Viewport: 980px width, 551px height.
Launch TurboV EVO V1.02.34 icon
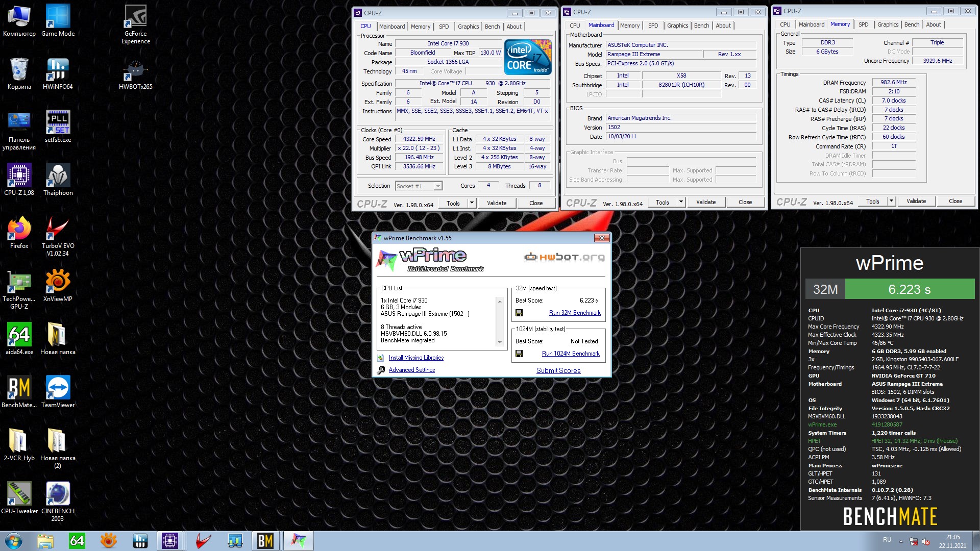tap(58, 236)
